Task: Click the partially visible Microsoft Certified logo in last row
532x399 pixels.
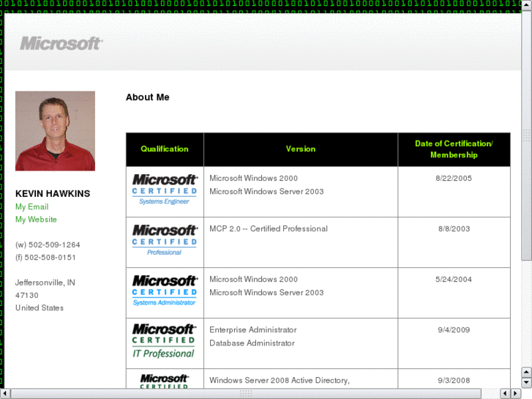Action: (x=165, y=381)
